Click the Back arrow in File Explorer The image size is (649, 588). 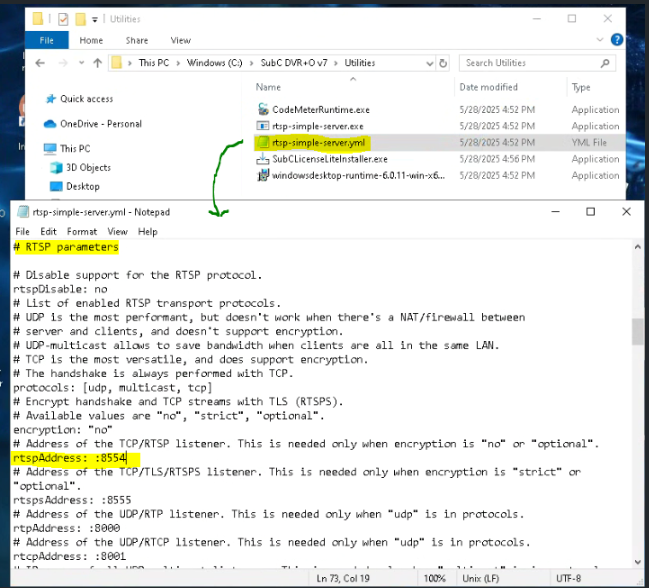40,63
